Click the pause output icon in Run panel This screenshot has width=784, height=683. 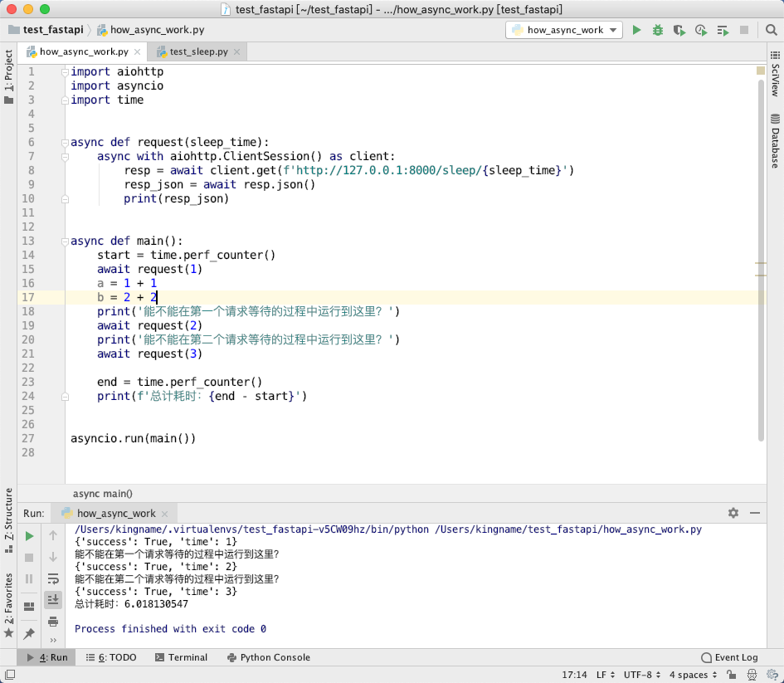(x=29, y=578)
